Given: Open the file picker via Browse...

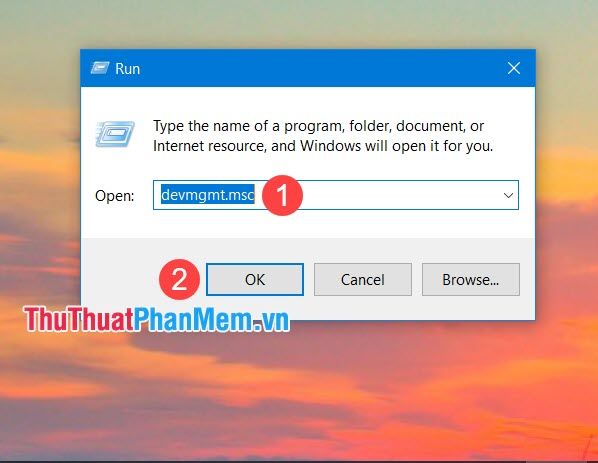Looking at the screenshot, I should click(471, 280).
